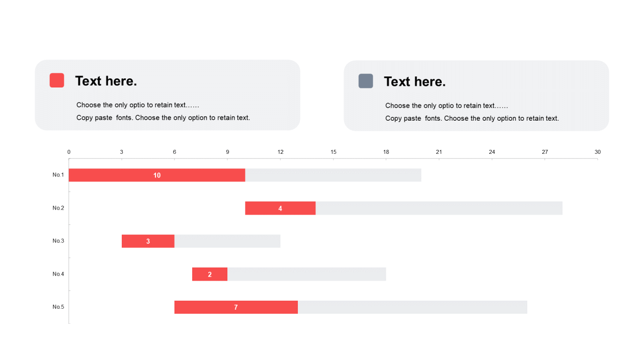
Task: Click the red bar labeled 4
Action: click(280, 208)
